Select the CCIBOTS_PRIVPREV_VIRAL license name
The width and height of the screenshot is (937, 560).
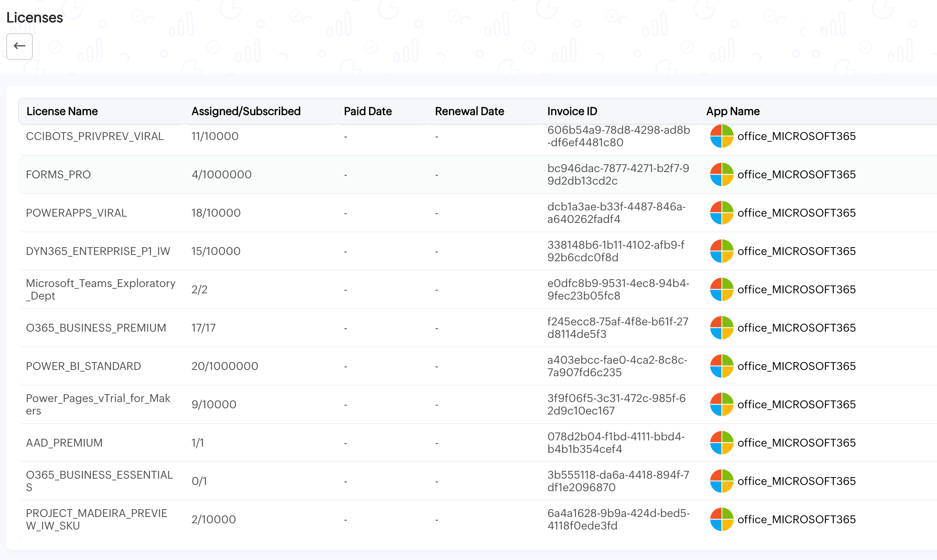(95, 136)
